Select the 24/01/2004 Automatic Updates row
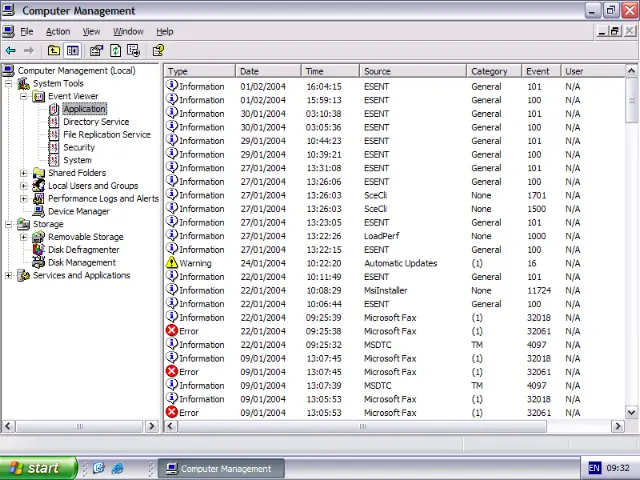 (x=394, y=263)
